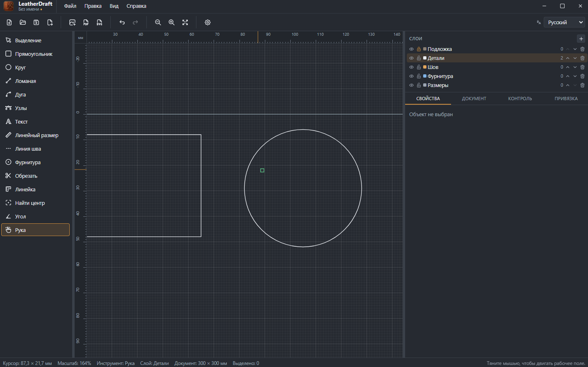
Task: Pick the Угол angle tool
Action: coord(35,216)
